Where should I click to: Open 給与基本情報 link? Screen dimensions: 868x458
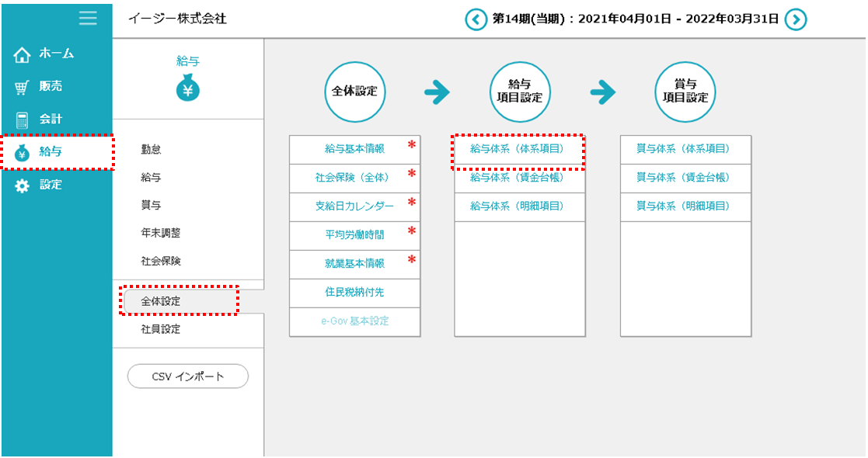tap(354, 149)
